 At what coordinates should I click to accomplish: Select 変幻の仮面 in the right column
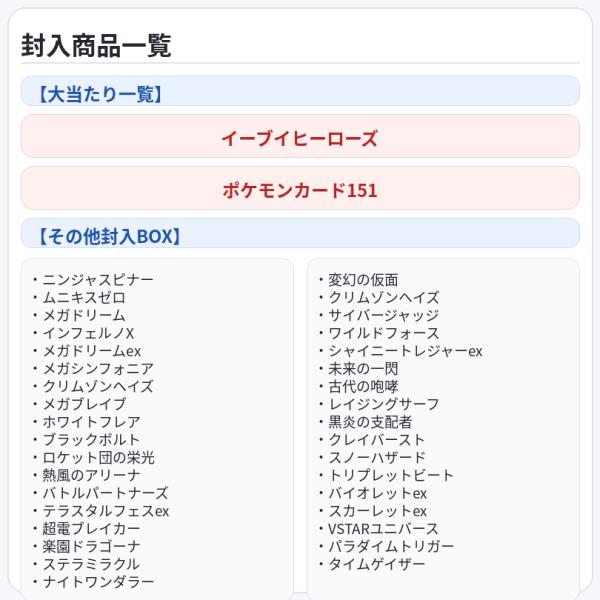[x=363, y=280]
